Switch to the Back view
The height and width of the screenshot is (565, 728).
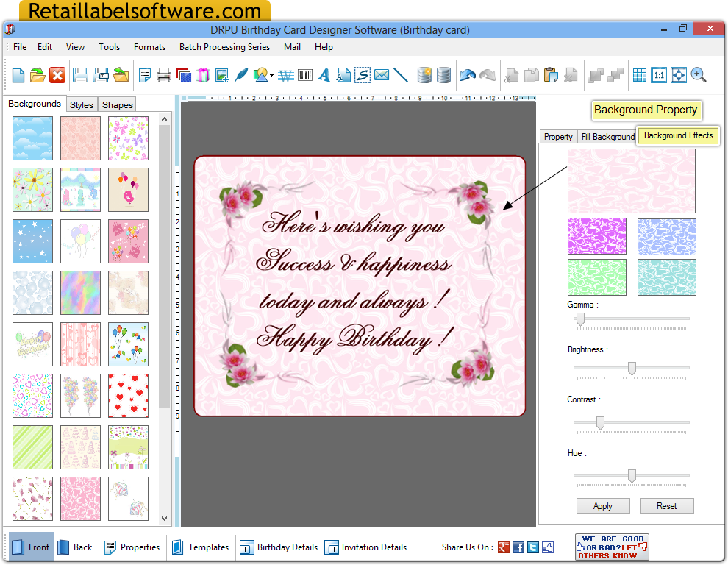pos(76,547)
